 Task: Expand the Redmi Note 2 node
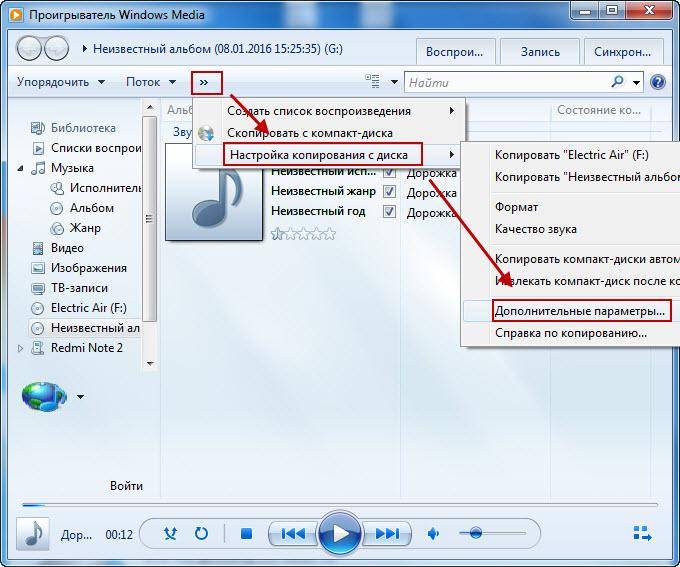click(20, 348)
